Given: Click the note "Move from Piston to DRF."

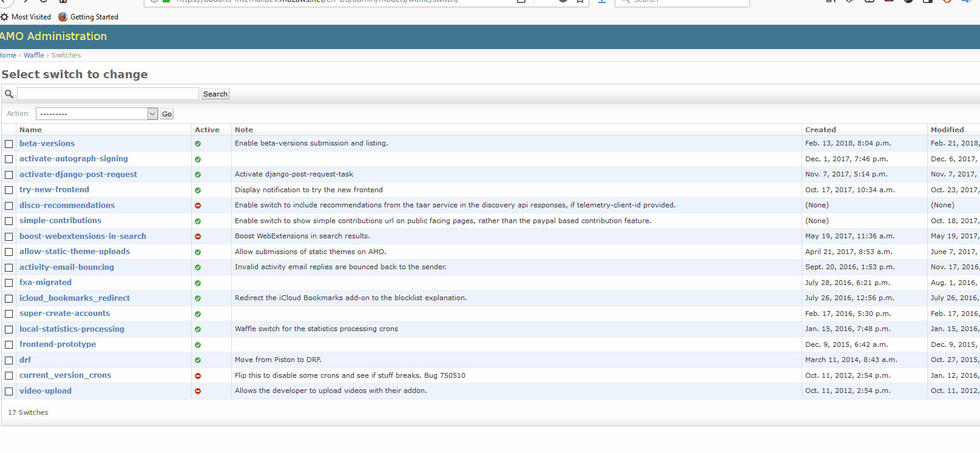Looking at the screenshot, I should coord(278,360).
